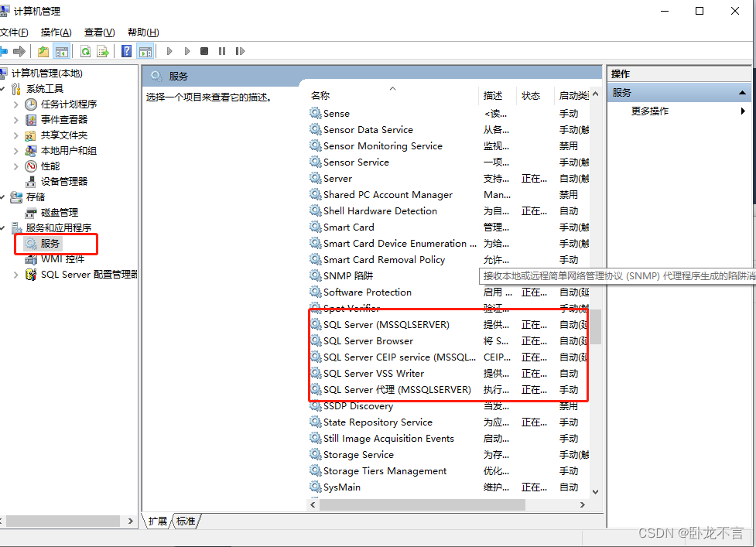The height and width of the screenshot is (547, 756).
Task: Stop the service with the square icon
Action: tap(204, 51)
